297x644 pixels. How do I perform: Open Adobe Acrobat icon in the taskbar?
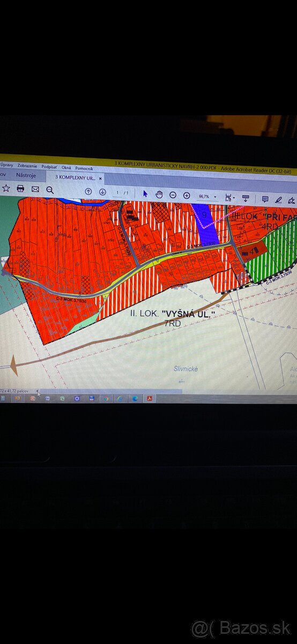151,399
